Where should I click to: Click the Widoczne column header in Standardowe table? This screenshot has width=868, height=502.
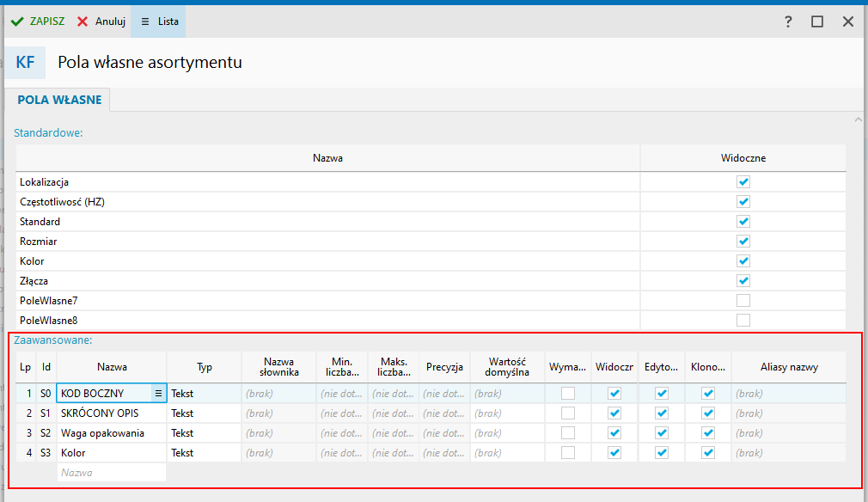tap(743, 158)
